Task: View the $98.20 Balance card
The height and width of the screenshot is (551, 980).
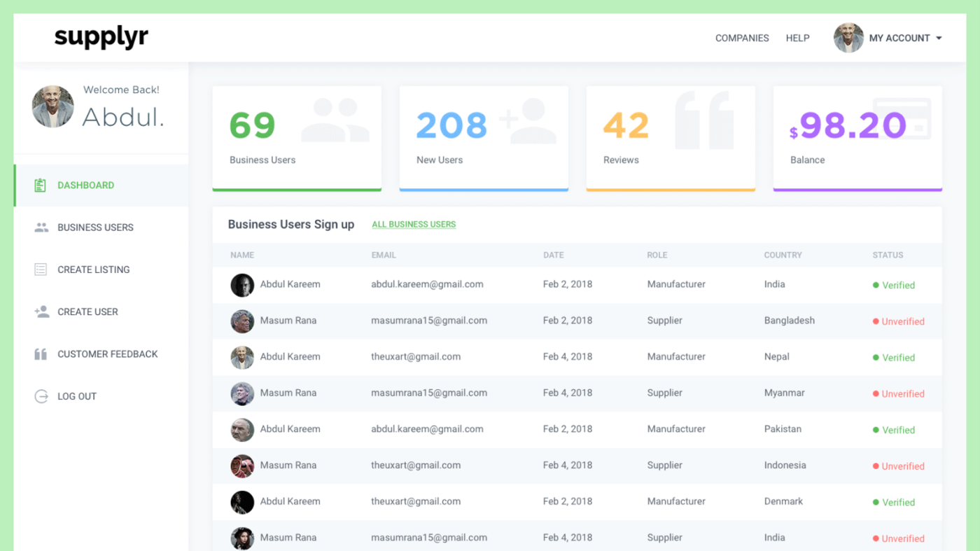Action: (x=857, y=138)
